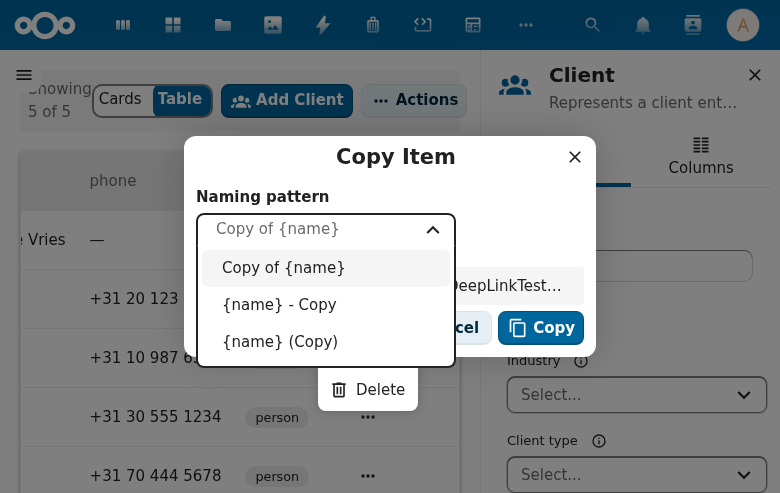Click the Add Client button
Screen dimensions: 780x493
coord(287,100)
